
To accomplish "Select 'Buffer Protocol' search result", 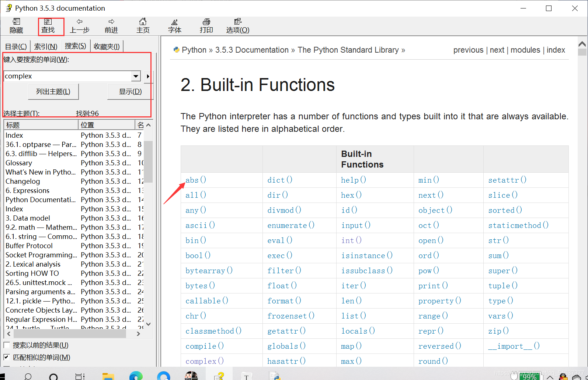I will pyautogui.click(x=29, y=246).
